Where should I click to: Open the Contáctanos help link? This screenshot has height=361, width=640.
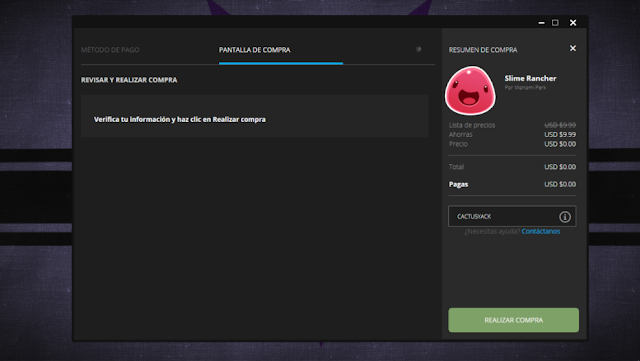[x=540, y=231]
